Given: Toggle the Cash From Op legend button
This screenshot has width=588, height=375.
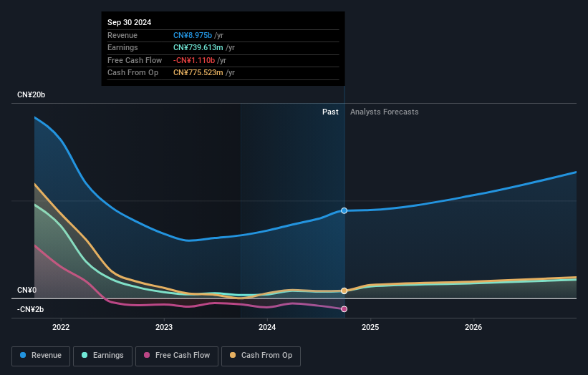Looking at the screenshot, I should 261,356.
